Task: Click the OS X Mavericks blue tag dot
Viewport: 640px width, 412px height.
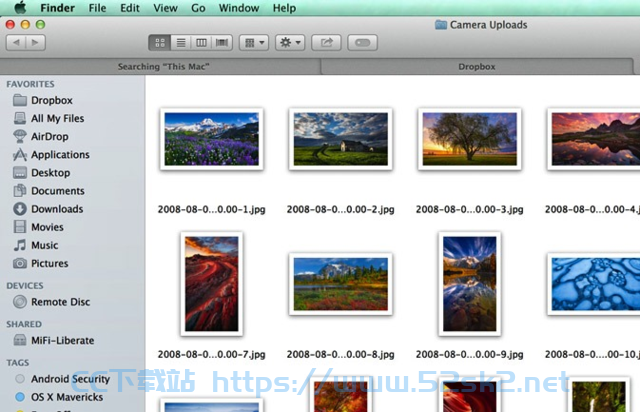Action: tap(20, 397)
